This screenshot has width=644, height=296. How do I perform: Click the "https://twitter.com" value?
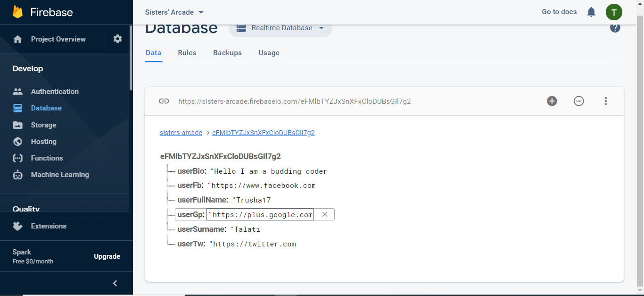253,244
